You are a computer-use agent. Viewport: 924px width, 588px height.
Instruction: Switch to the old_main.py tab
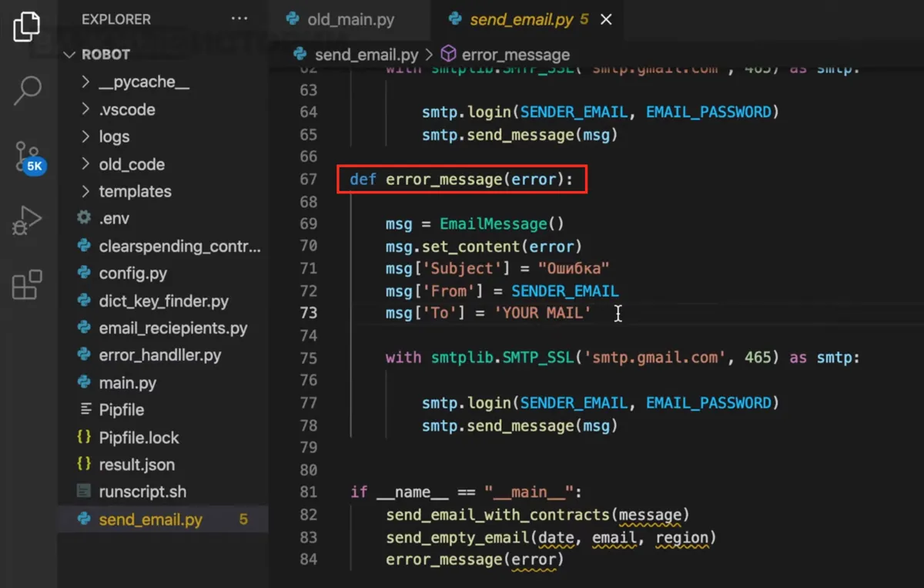pos(350,19)
